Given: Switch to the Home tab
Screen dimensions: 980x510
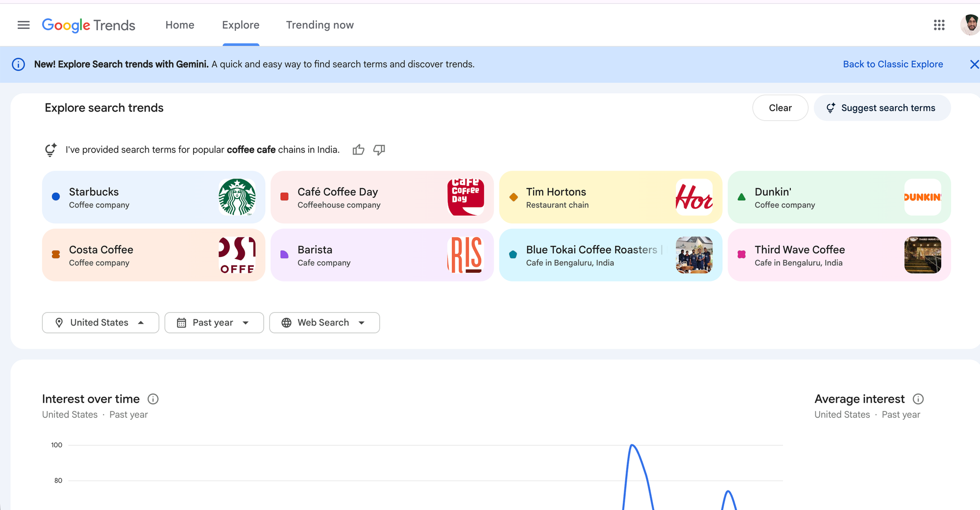Looking at the screenshot, I should pyautogui.click(x=179, y=25).
